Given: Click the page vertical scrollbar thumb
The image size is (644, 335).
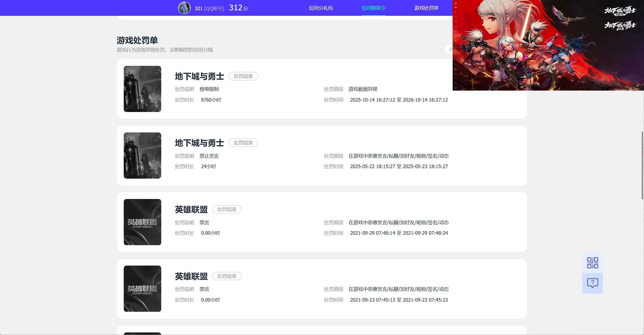Looking at the screenshot, I should [x=642, y=165].
